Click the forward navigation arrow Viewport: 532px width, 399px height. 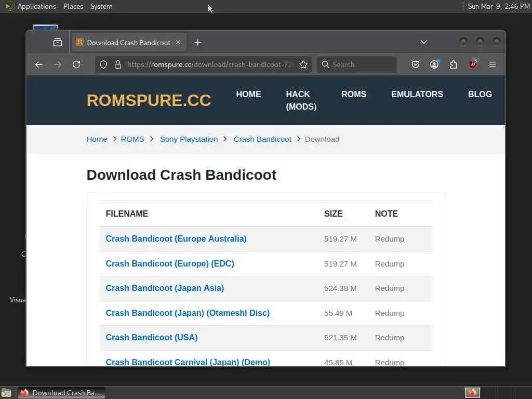[x=58, y=64]
